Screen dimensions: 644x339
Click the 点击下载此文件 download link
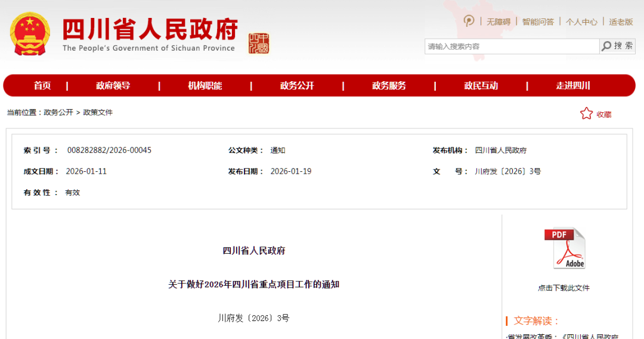(x=563, y=288)
